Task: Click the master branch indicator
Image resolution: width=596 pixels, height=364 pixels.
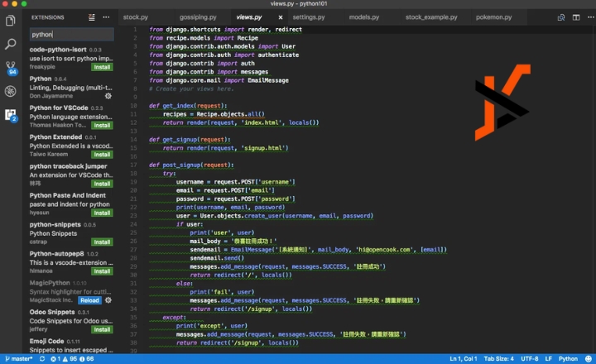Action: coord(18,359)
